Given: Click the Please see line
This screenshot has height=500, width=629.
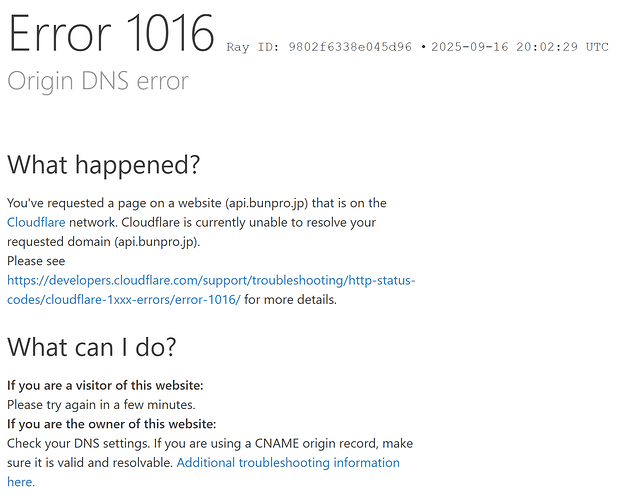Looking at the screenshot, I should pos(35,261).
